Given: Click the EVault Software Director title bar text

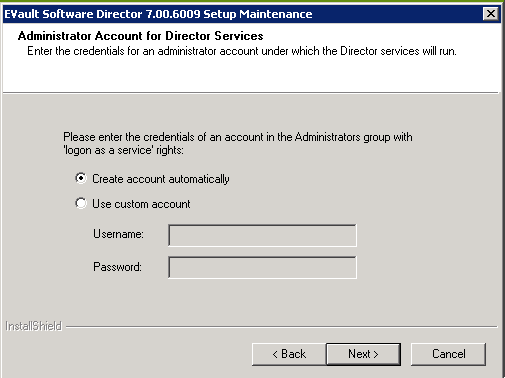Looking at the screenshot, I should pyautogui.click(x=158, y=14).
